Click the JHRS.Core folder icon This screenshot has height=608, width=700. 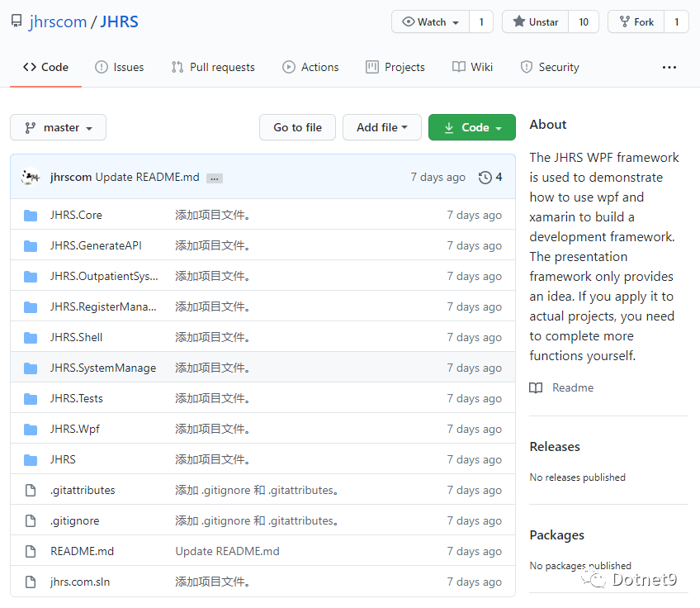coord(31,216)
